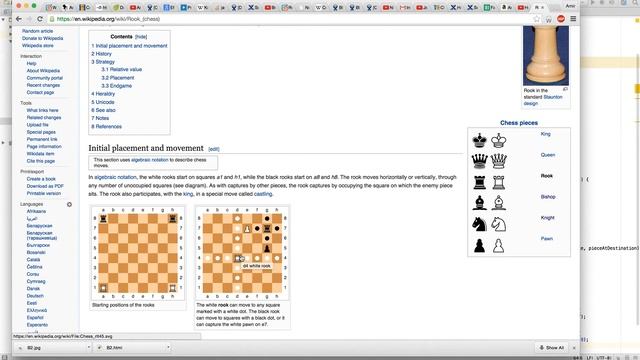The width and height of the screenshot is (640, 360).
Task: Jump to Initial placement and movement in Contents
Action: point(129,46)
